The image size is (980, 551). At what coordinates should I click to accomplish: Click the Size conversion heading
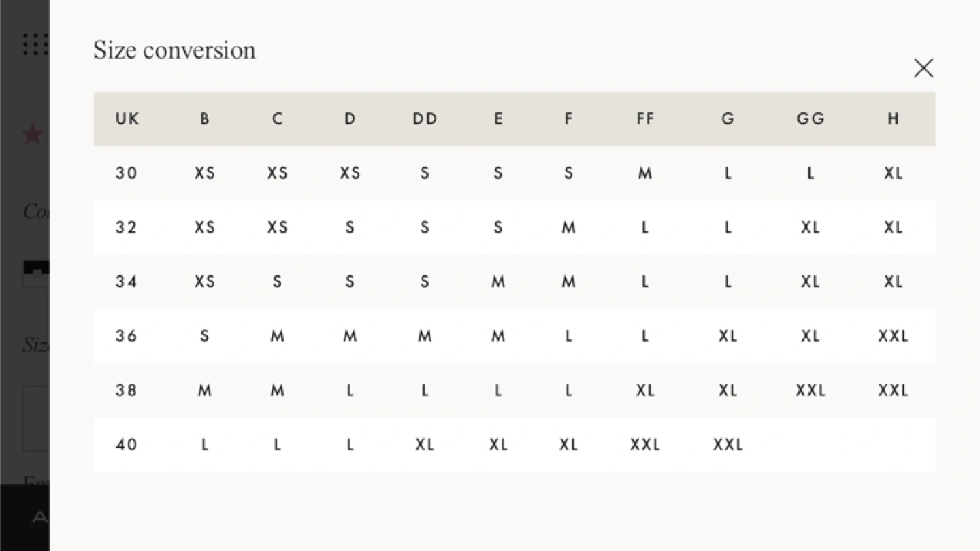[174, 50]
